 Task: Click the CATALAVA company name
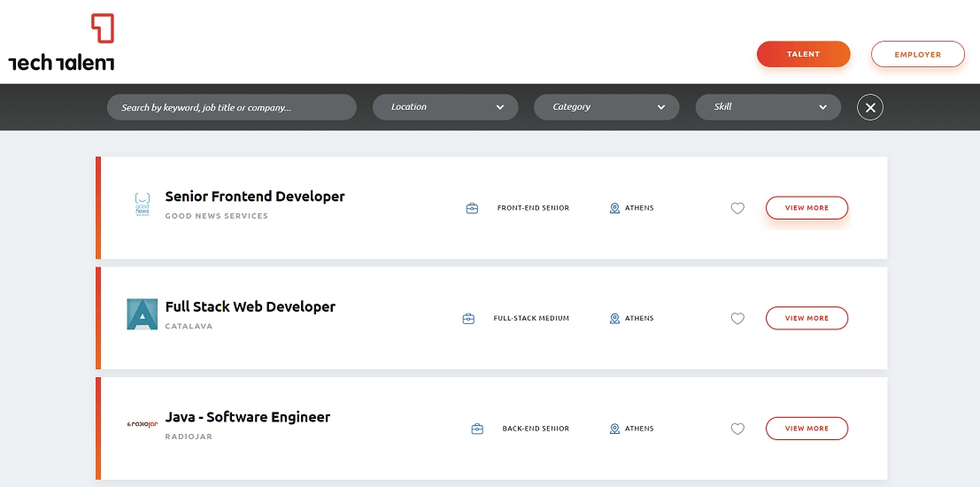(189, 327)
